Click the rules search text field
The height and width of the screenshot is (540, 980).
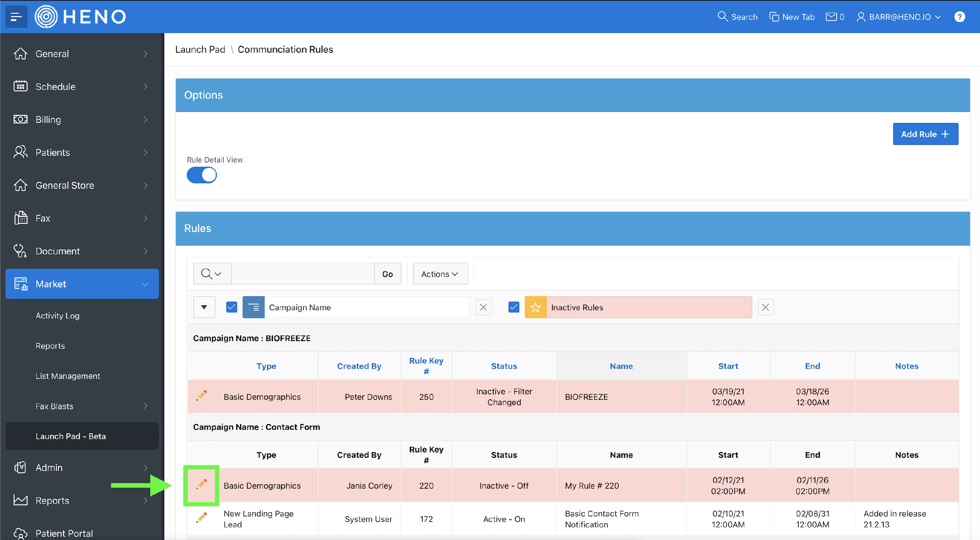302,274
